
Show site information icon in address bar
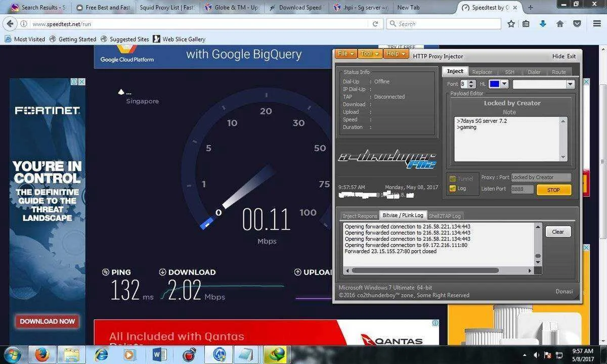click(24, 24)
